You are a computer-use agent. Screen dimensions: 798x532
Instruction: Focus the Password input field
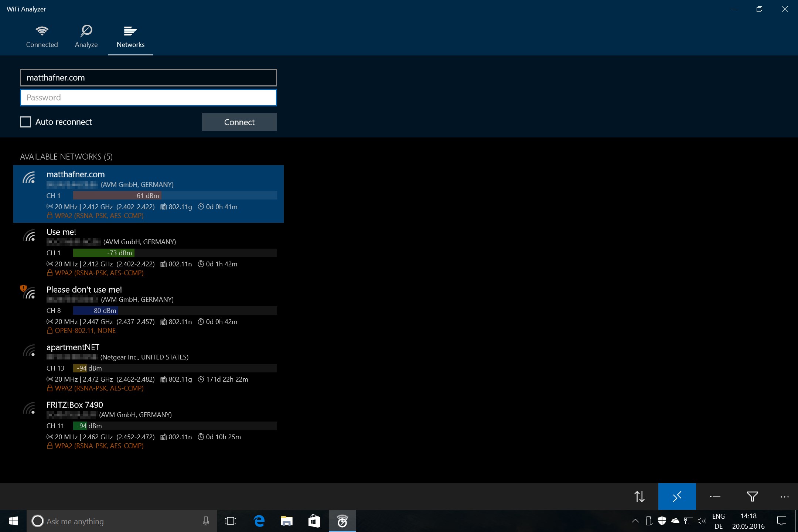click(148, 97)
